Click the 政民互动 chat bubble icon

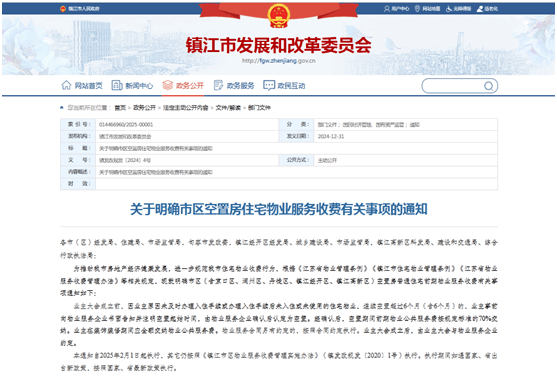point(269,85)
